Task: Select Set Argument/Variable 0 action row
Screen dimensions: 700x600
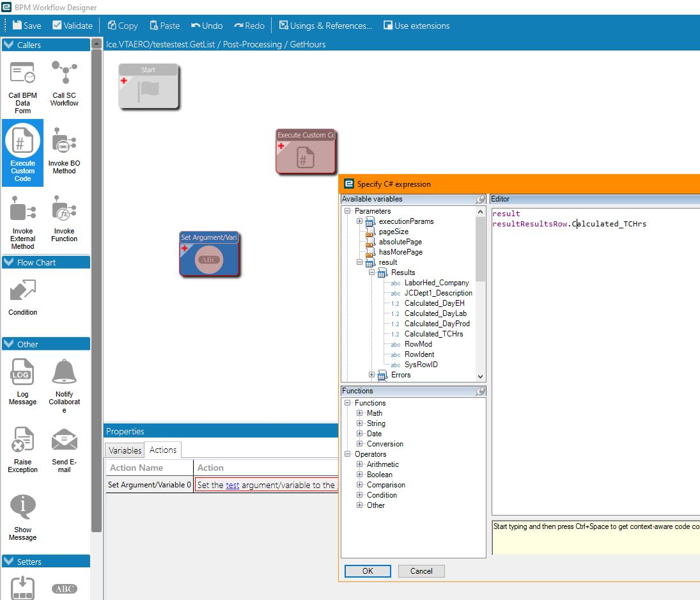Action: (149, 485)
